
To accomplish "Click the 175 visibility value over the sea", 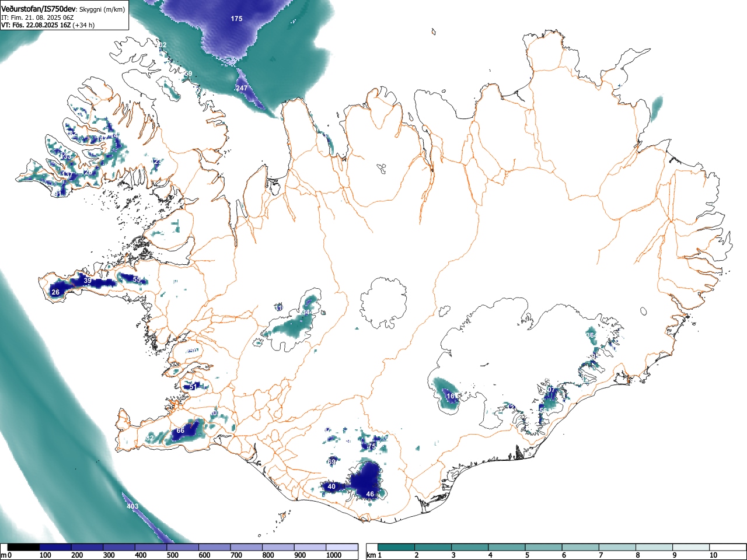I will tap(236, 19).
